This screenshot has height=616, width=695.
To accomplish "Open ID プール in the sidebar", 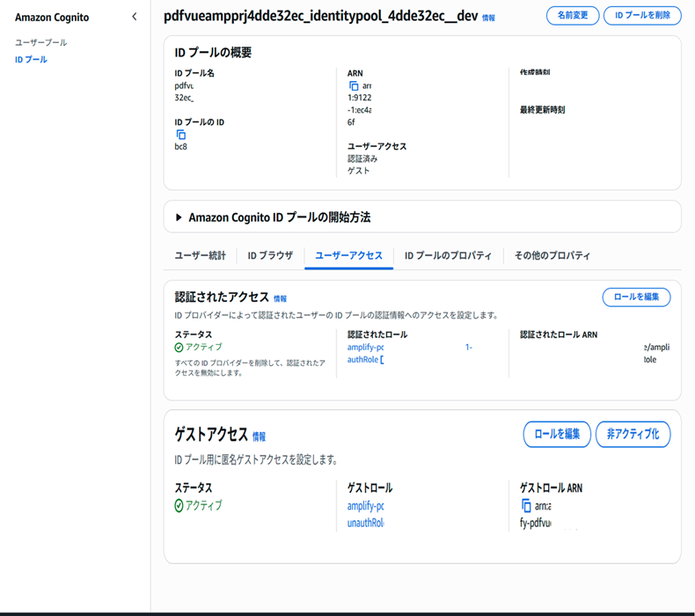I will point(31,60).
